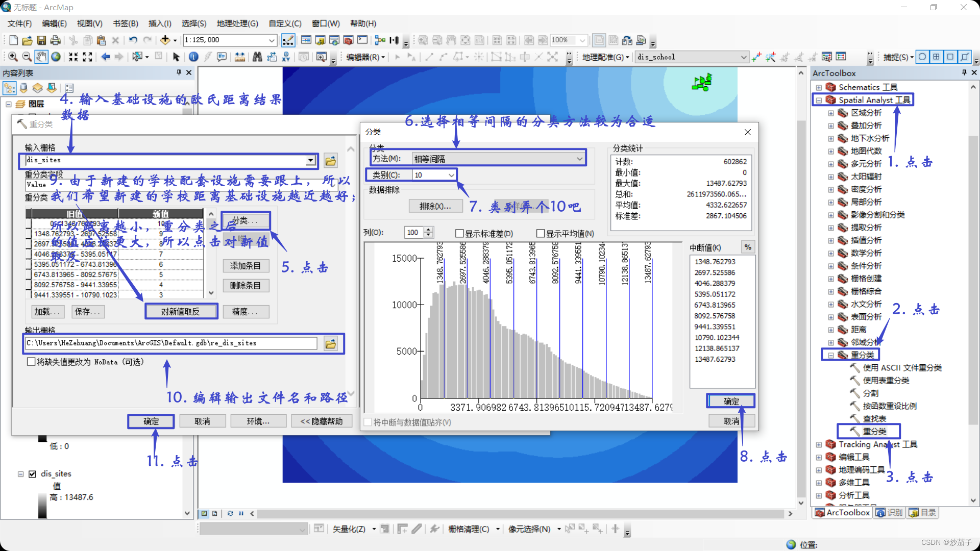Open the classification method dropdown
The height and width of the screenshot is (551, 980).
pyautogui.click(x=579, y=159)
